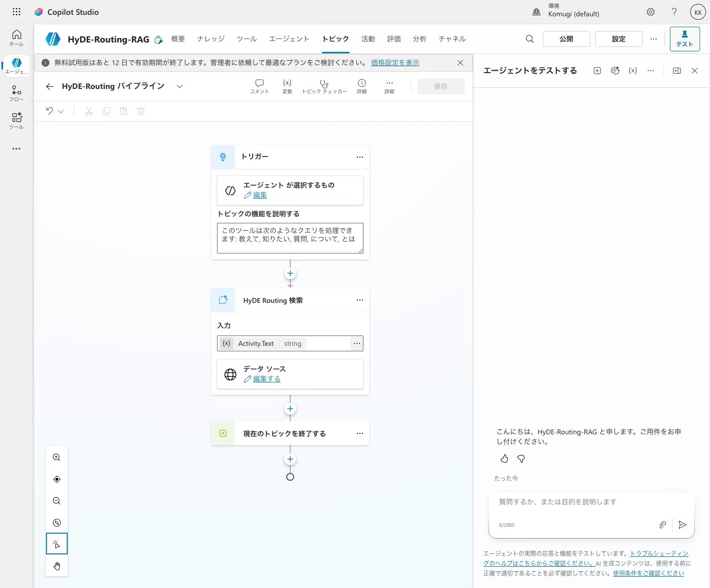This screenshot has width=710, height=588.
Task: Open 現在のトピックを終了する node options menu
Action: [x=360, y=433]
